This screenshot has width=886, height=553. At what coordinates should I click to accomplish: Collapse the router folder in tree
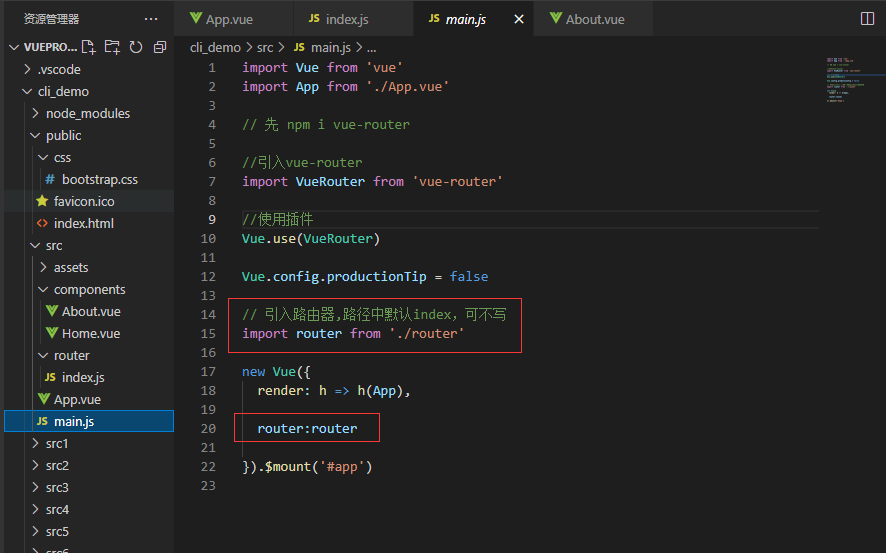[44, 355]
